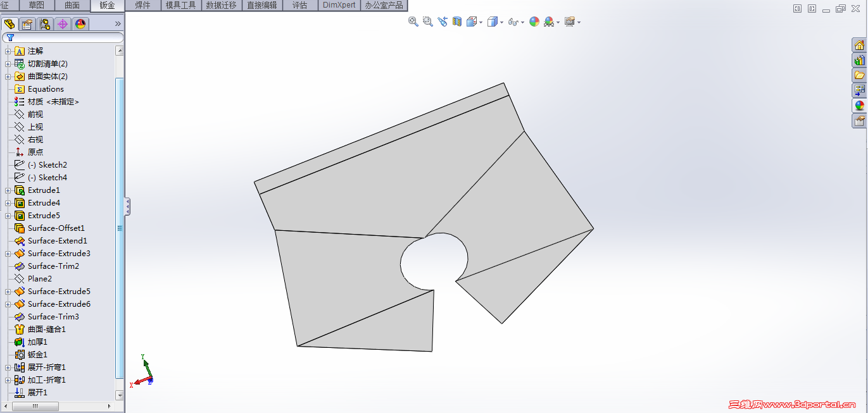Switch to the ConfigurationManager tab

tap(45, 24)
